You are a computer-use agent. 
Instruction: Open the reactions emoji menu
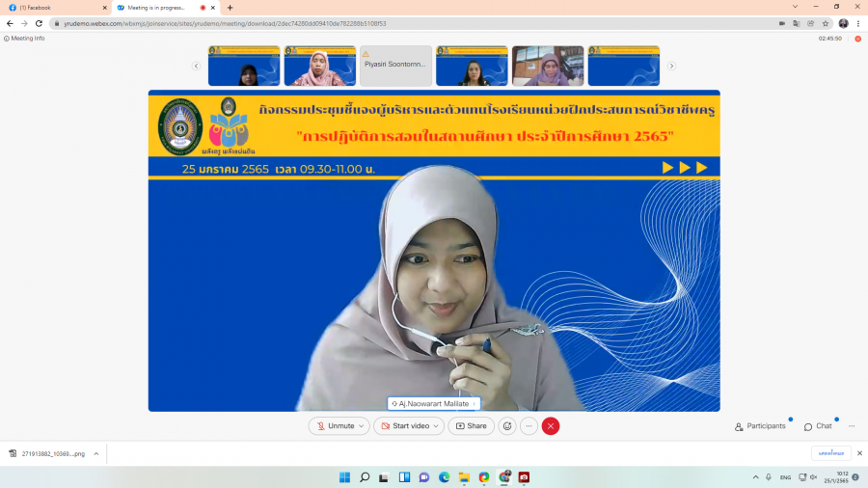click(x=507, y=425)
